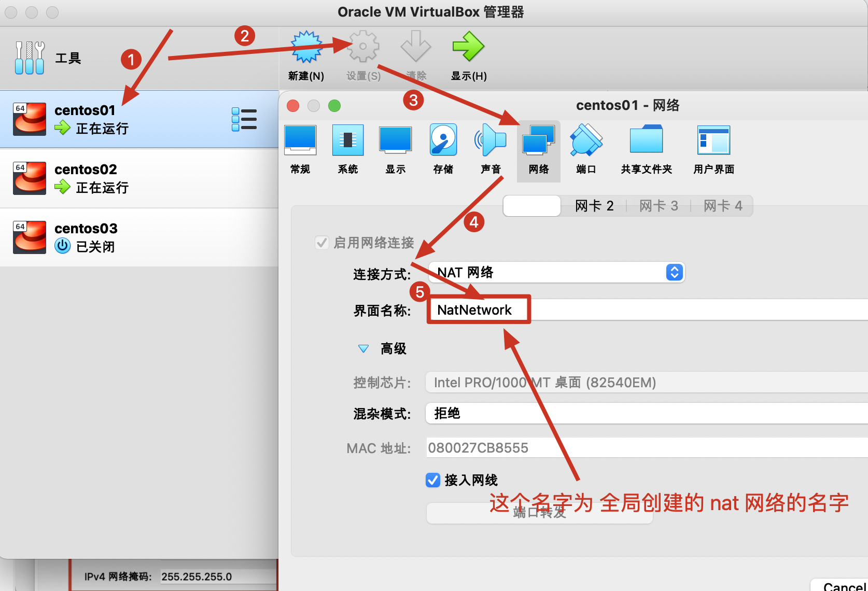The width and height of the screenshot is (868, 591).
Task: Open the Network (网络) settings page
Action: [539, 150]
